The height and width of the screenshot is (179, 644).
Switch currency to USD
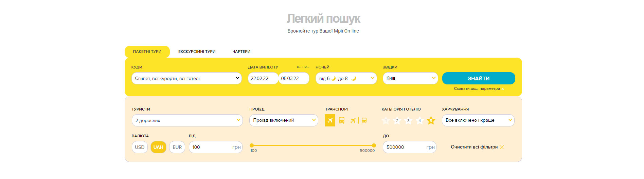coord(140,147)
